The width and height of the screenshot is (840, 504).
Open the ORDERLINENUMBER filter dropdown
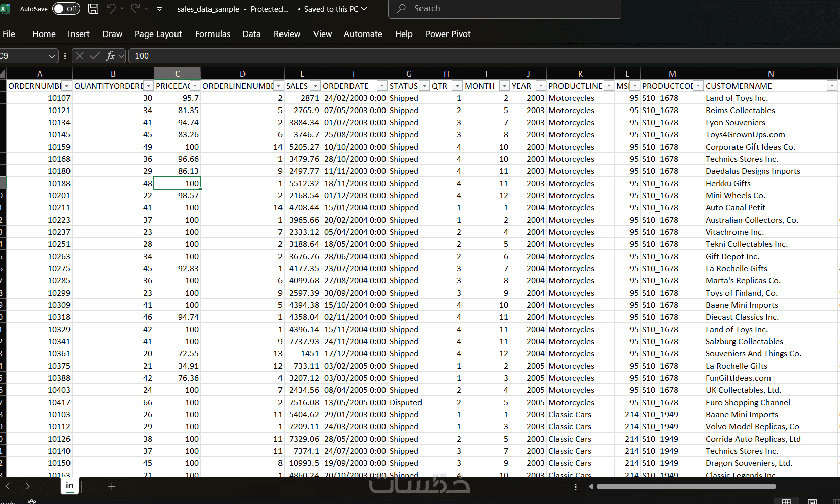[x=278, y=86]
